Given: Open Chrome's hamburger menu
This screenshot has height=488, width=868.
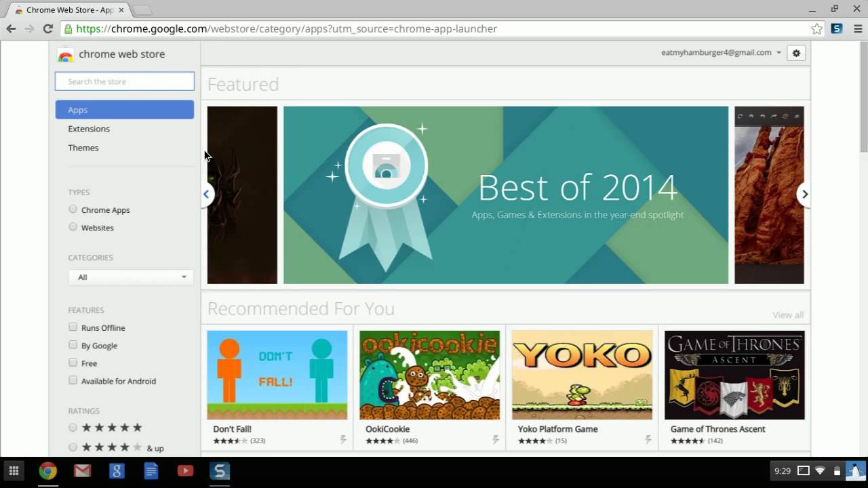Looking at the screenshot, I should 858,28.
